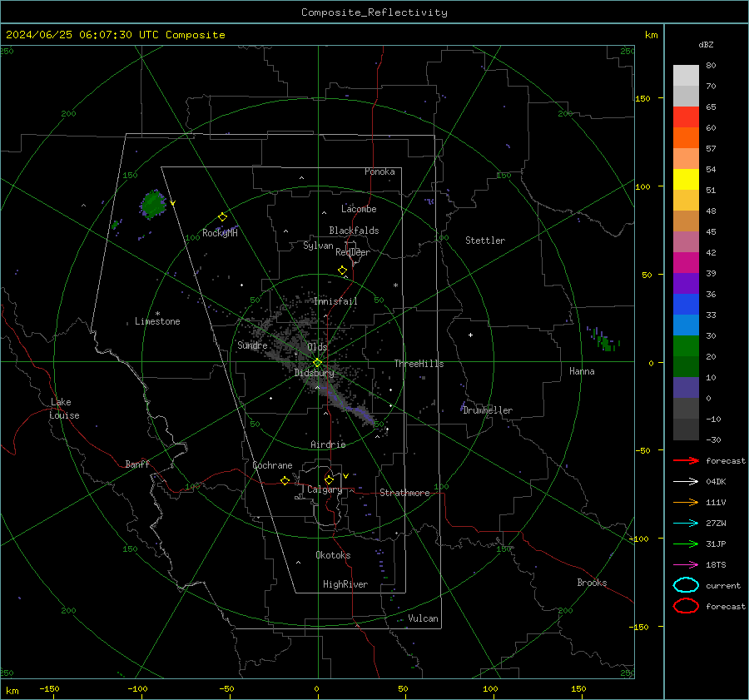Click the current legend label
Viewport: 749px width, 700px height.
pos(723,586)
